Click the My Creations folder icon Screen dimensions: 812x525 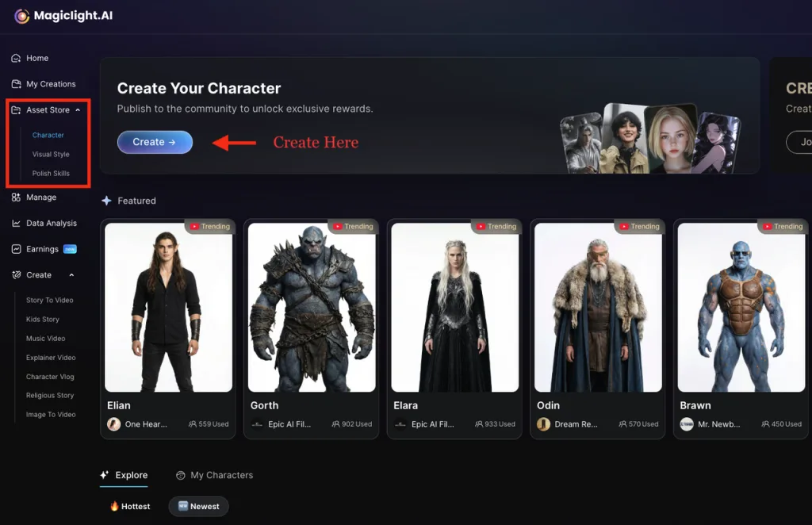coord(16,84)
